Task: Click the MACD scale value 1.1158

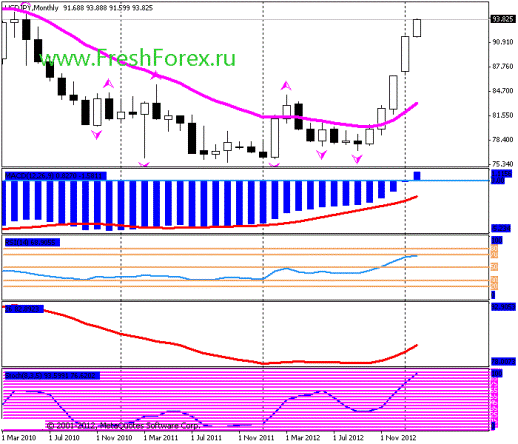Action: [x=501, y=174]
